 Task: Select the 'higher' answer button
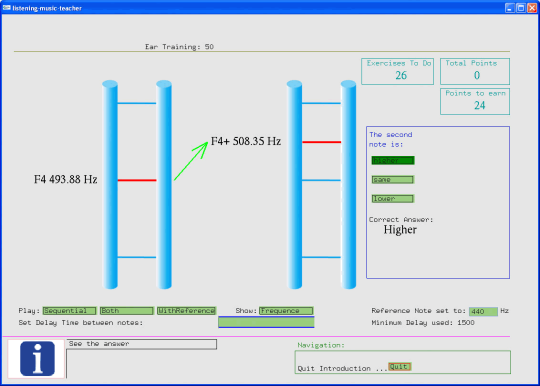pos(393,160)
